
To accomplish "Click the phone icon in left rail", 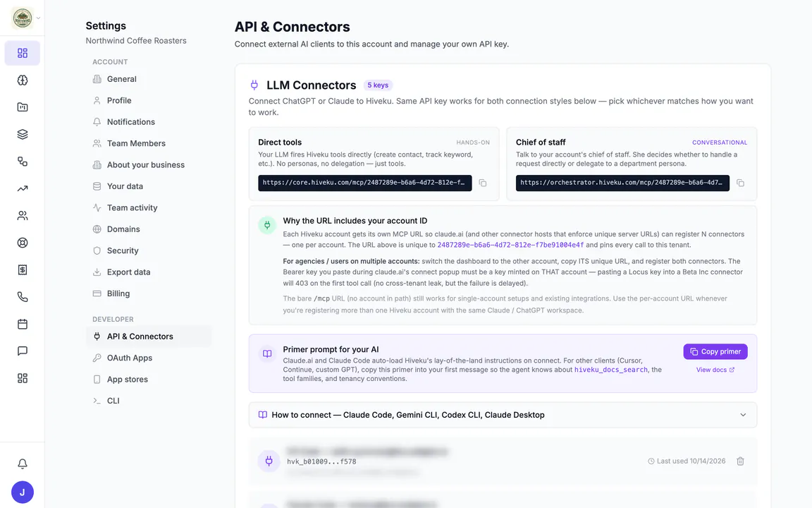I will click(23, 297).
